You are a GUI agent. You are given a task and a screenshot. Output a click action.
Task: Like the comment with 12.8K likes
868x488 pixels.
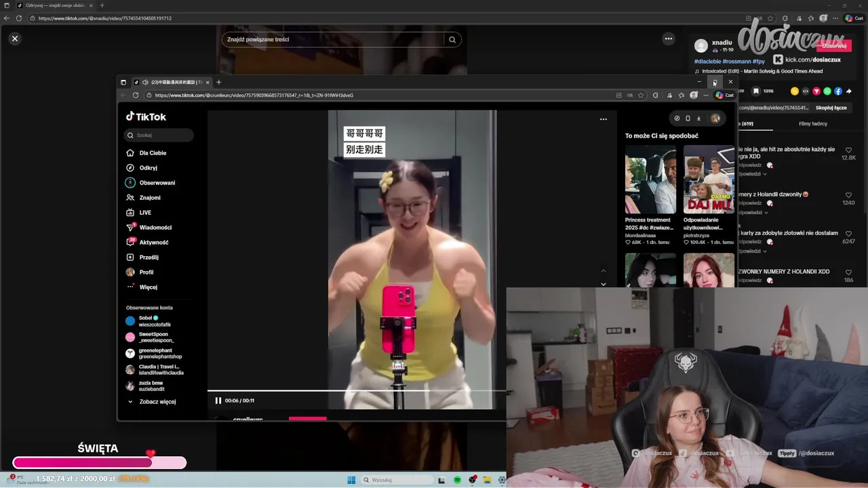click(848, 149)
